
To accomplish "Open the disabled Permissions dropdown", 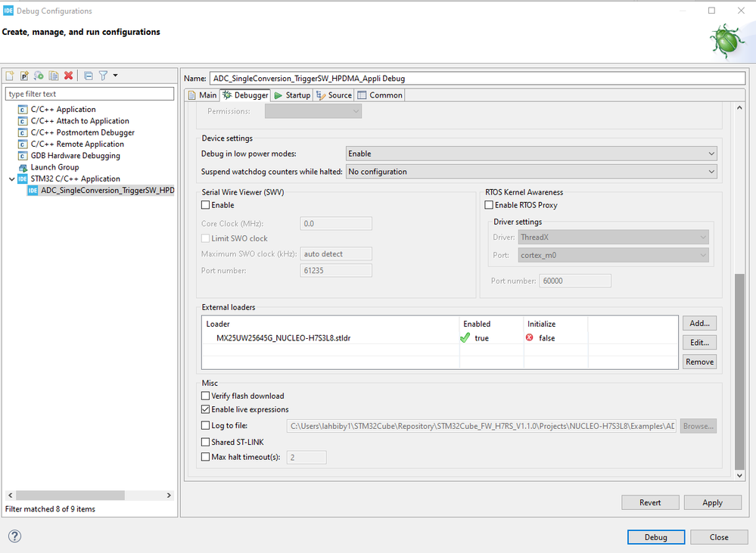I will pyautogui.click(x=313, y=111).
